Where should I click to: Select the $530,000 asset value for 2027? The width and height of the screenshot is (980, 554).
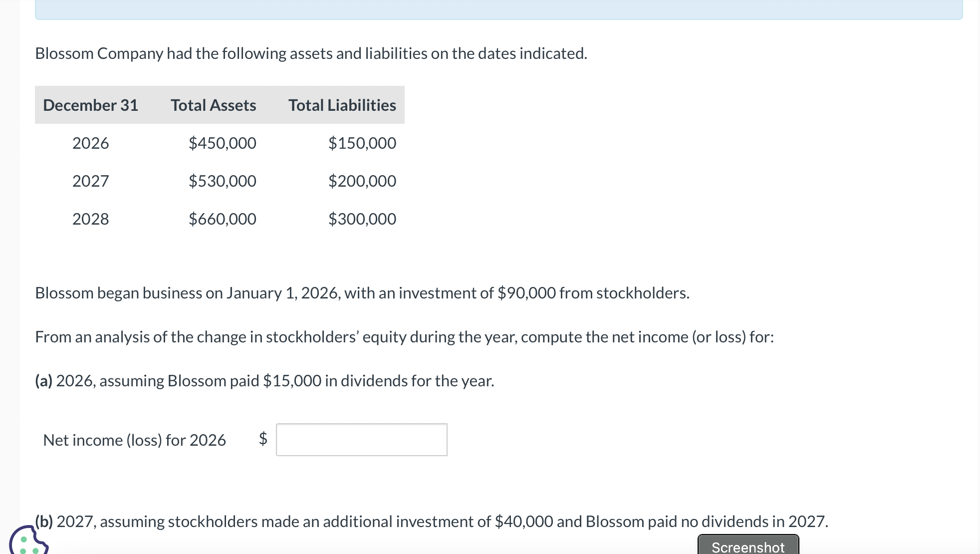[x=223, y=181]
